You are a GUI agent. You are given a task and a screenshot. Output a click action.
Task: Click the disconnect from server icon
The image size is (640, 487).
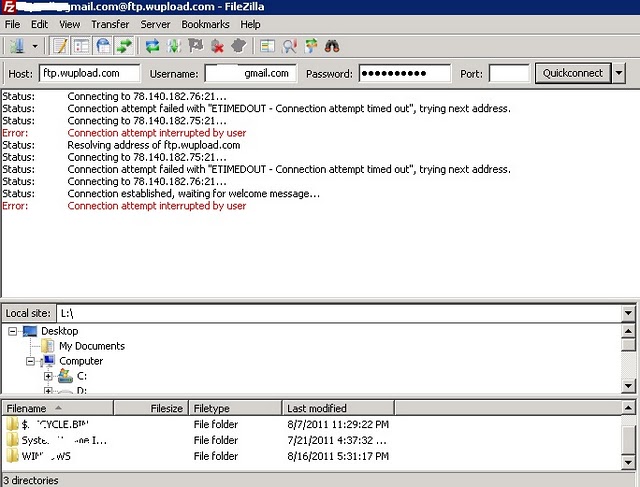pyautogui.click(x=217, y=46)
